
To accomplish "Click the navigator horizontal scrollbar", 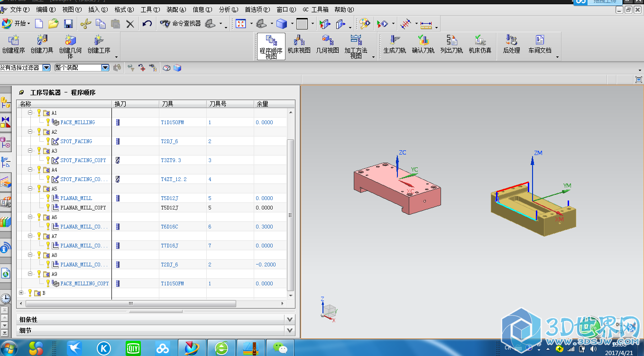I will tap(131, 303).
